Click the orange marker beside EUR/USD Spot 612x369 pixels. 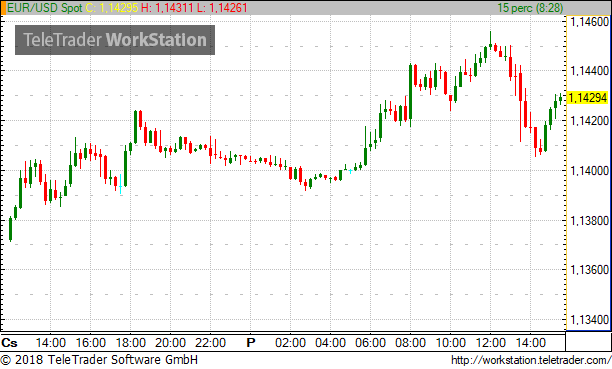click(x=3, y=8)
